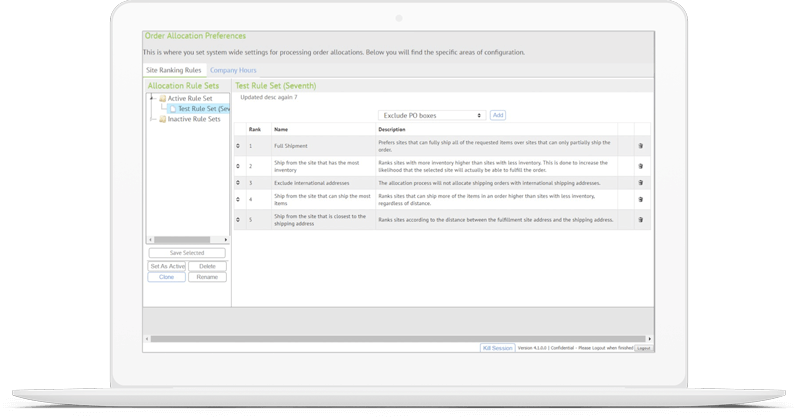This screenshot has height=417, width=800.
Task: Click trash icon for rank 4 rule
Action: (x=640, y=200)
